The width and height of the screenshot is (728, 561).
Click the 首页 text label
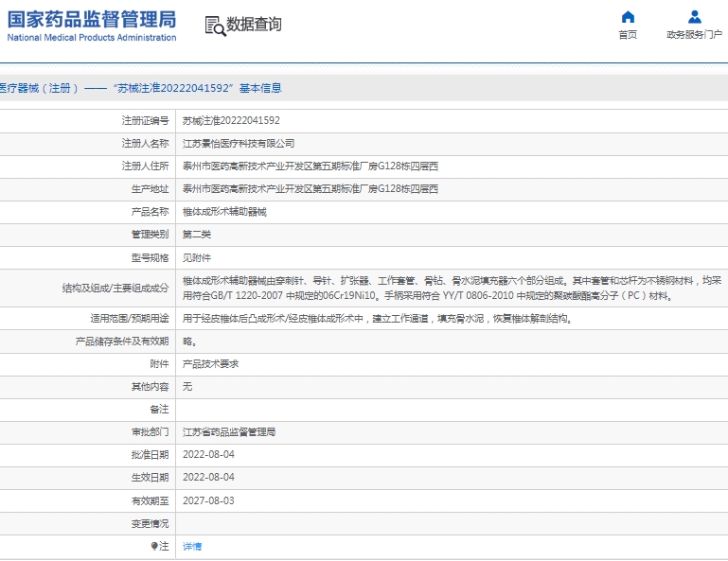[628, 35]
